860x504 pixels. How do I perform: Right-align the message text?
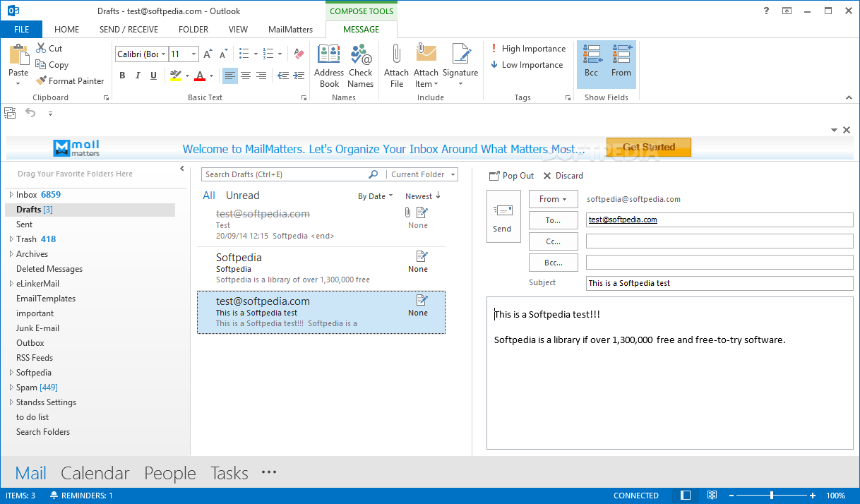(261, 76)
